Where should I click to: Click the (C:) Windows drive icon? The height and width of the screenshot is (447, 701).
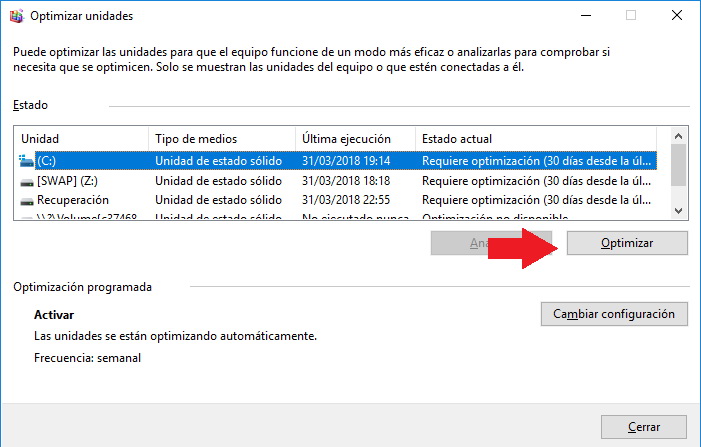tap(27, 160)
